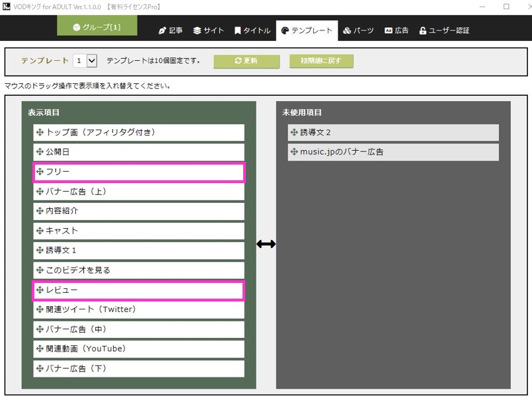This screenshot has width=532, height=398.
Task: Select the 内容紹介 list item
Action: coord(139,212)
